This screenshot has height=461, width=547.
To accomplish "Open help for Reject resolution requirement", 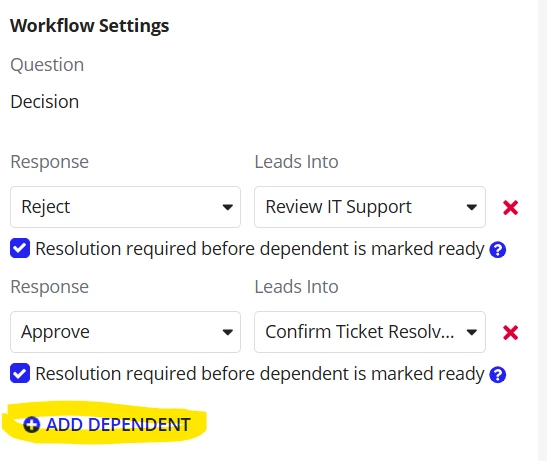I will [497, 250].
